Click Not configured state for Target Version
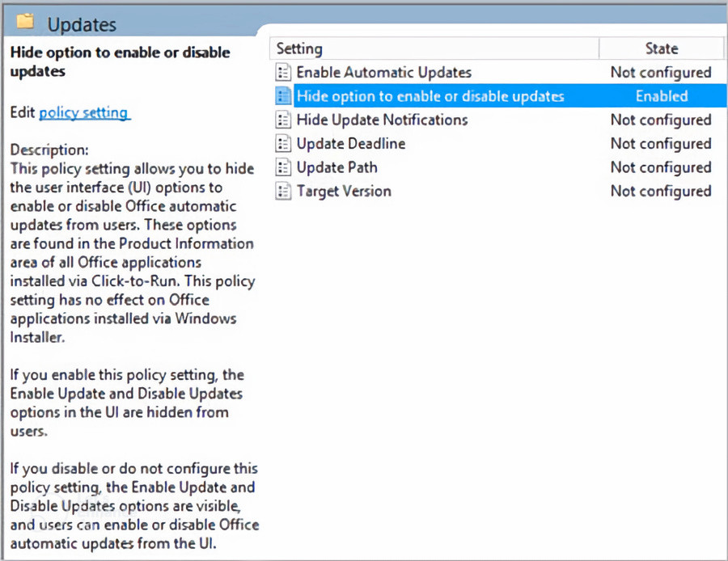Viewport: 728px width, 561px height. click(x=661, y=191)
